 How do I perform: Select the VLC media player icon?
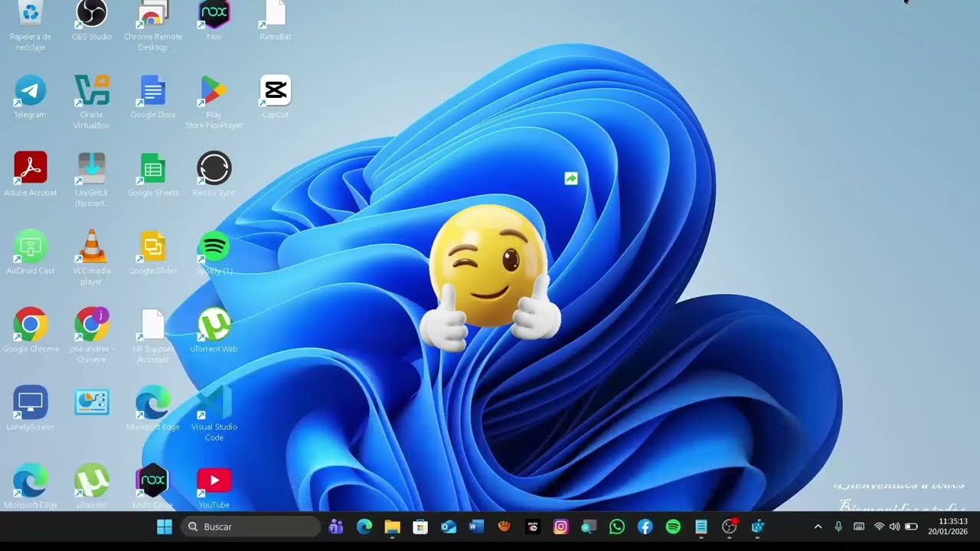(x=92, y=246)
